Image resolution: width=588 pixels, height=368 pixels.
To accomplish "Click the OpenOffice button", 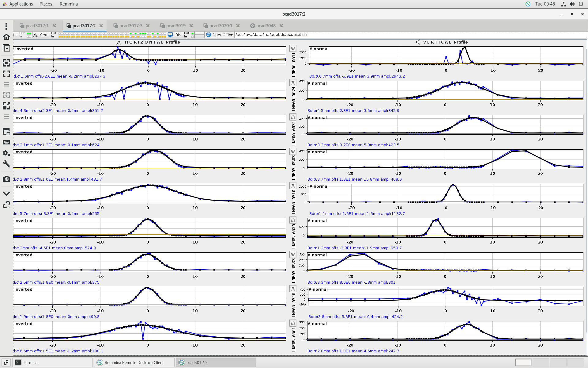I will point(220,35).
